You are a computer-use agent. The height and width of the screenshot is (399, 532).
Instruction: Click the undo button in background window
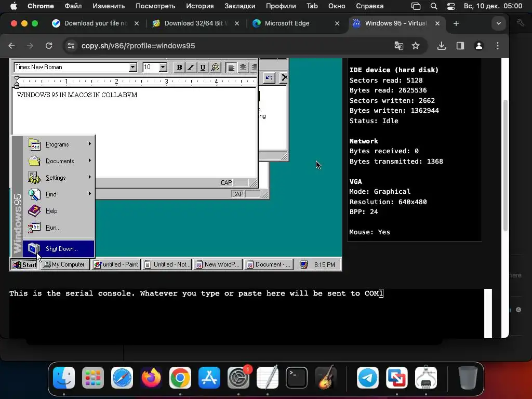[269, 78]
